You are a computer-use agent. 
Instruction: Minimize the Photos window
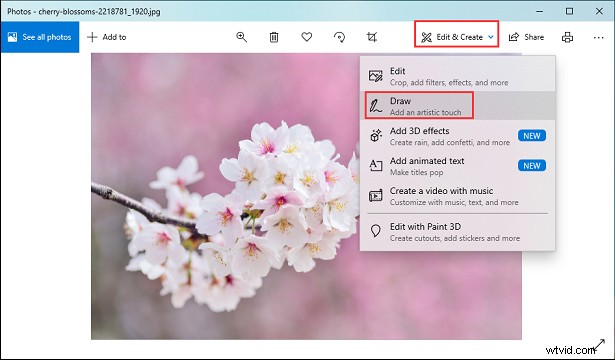pyautogui.click(x=540, y=11)
